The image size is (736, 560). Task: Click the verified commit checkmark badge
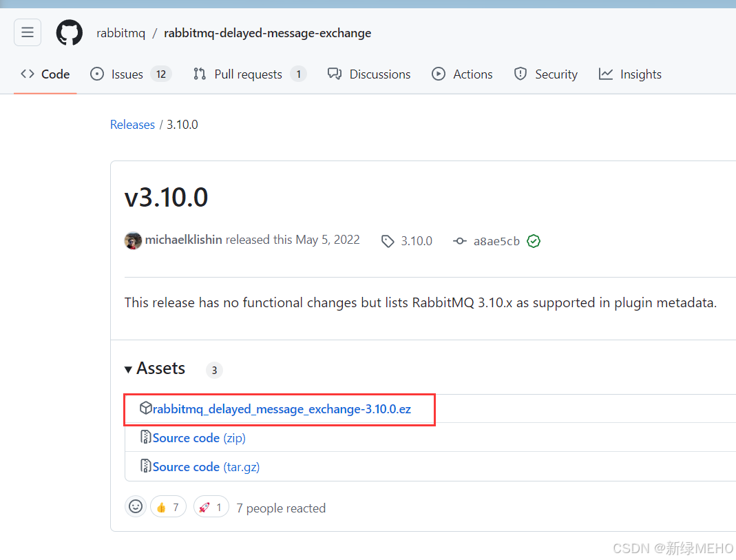pos(534,241)
